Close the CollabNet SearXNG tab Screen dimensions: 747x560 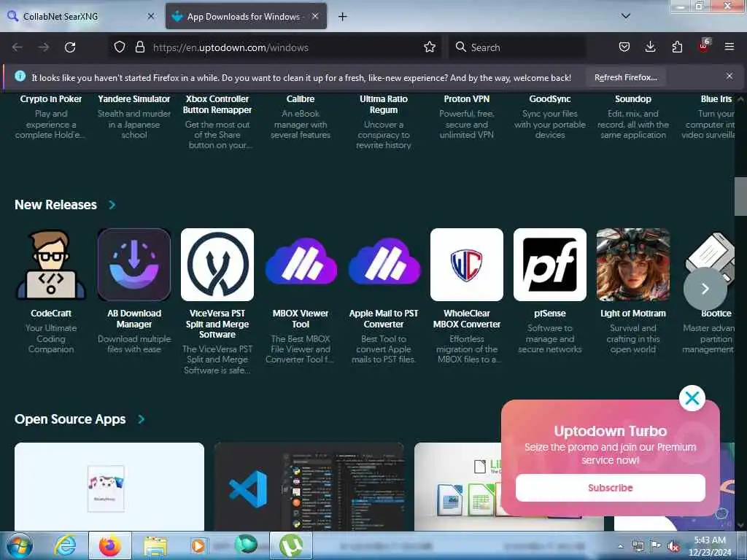tap(151, 16)
